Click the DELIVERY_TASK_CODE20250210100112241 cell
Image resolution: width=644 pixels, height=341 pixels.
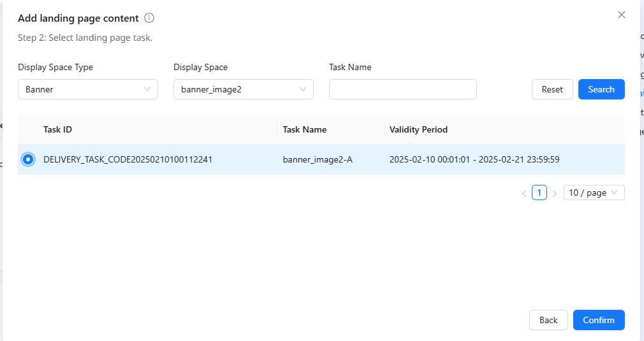click(x=128, y=159)
